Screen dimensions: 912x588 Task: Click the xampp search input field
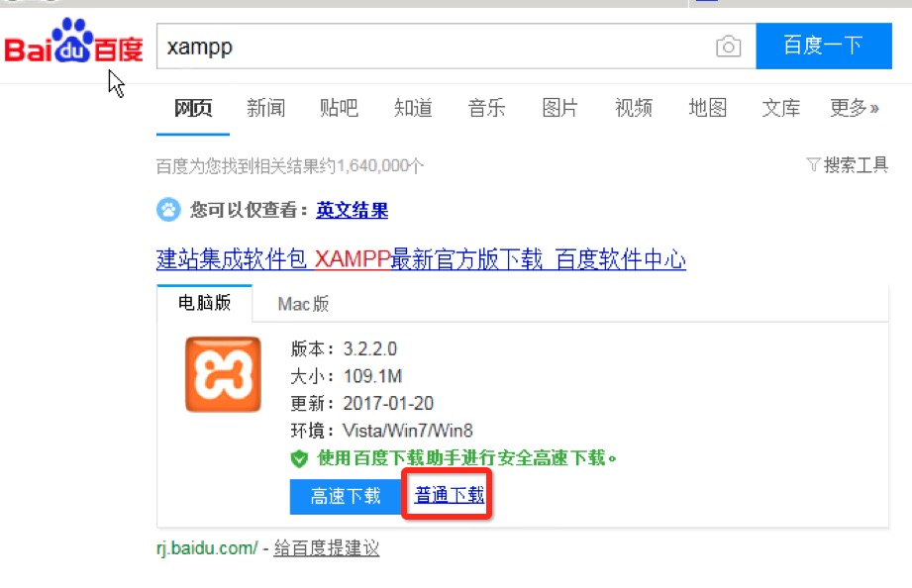(x=437, y=47)
